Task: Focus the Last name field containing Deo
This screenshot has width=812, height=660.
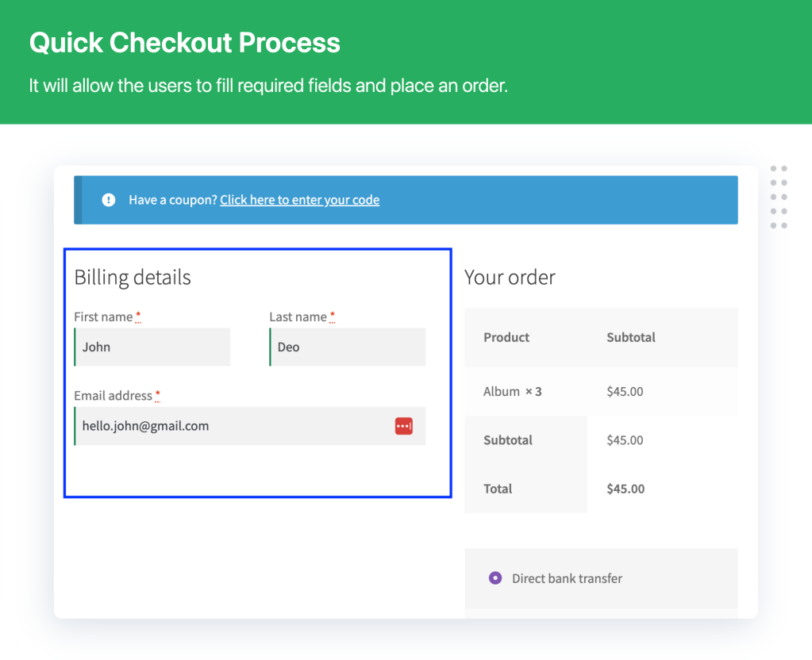Action: [x=348, y=347]
